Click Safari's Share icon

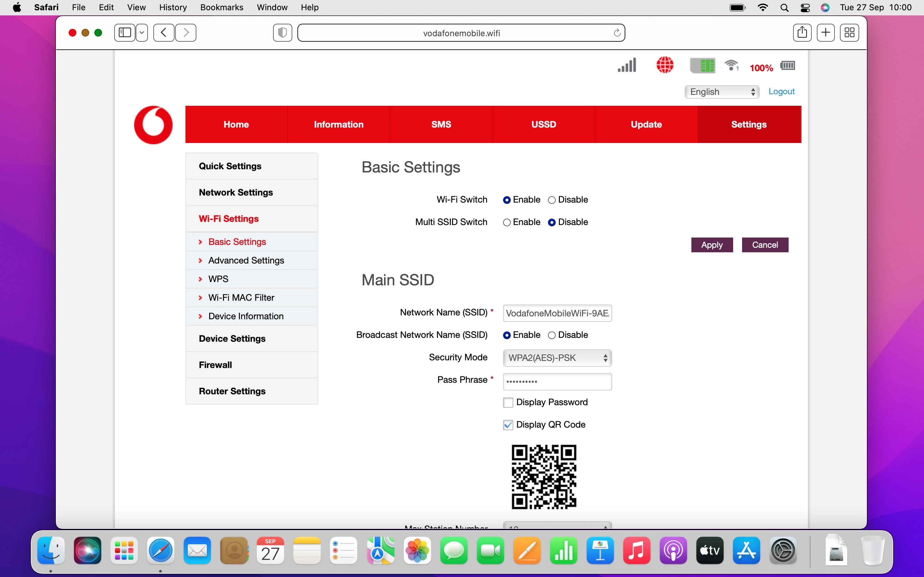point(802,33)
